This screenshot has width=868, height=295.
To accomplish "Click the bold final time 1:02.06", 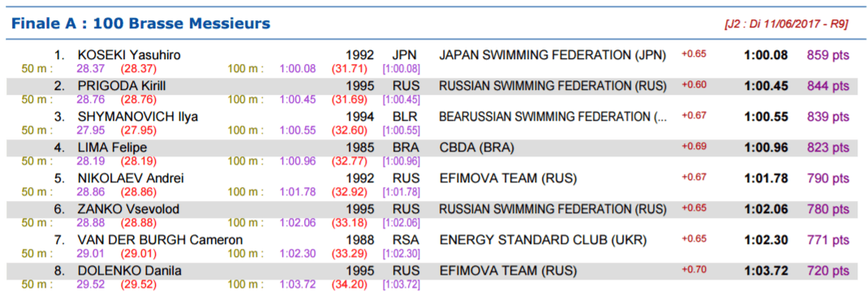I will point(766,210).
